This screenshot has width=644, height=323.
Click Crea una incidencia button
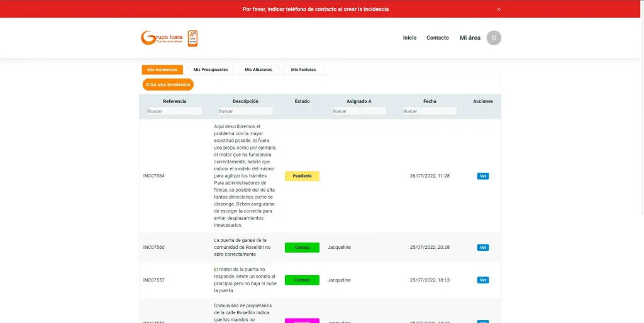[168, 84]
